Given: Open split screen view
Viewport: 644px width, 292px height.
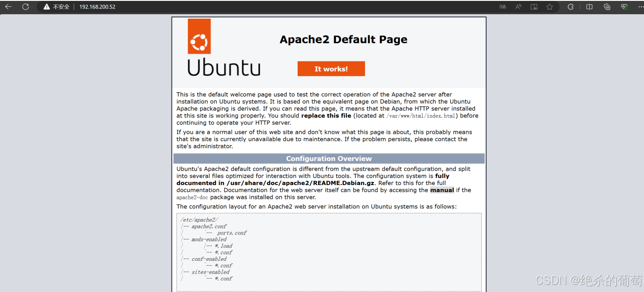Looking at the screenshot, I should [589, 7].
